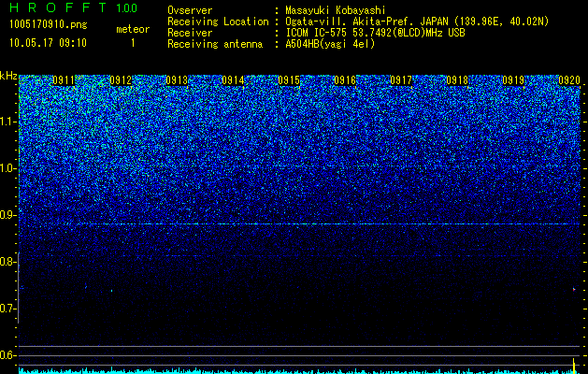Click the 0920 time marker
Image resolution: width=588 pixels, height=374 pixels.
point(569,80)
